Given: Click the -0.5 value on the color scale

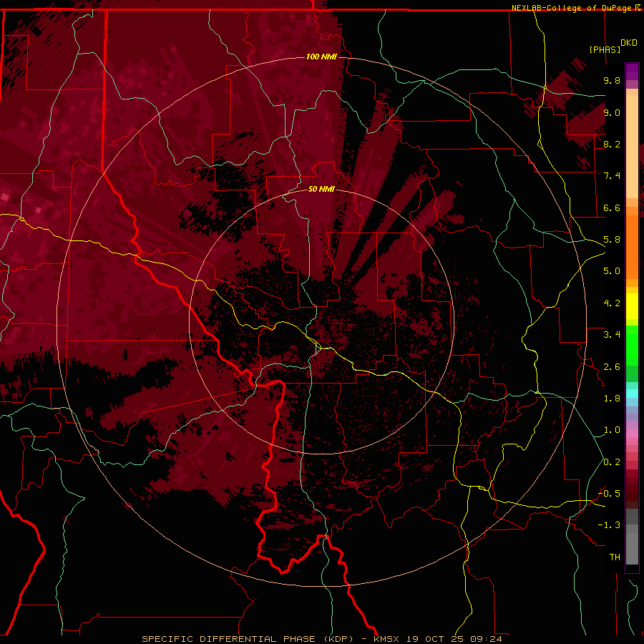Looking at the screenshot, I should point(609,494).
